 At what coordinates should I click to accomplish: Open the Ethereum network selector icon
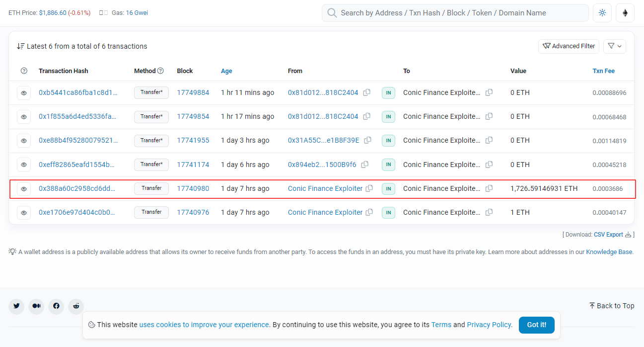click(x=625, y=13)
